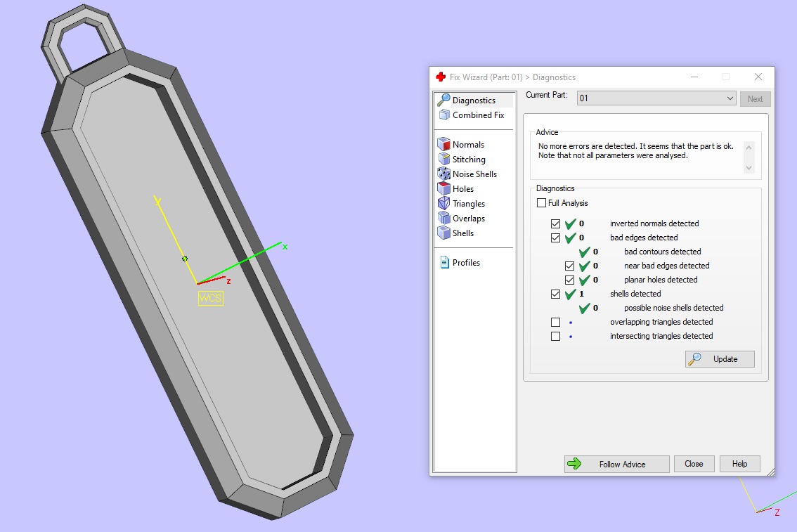
Task: Uncheck near bad edges detected checkbox
Action: coord(570,266)
